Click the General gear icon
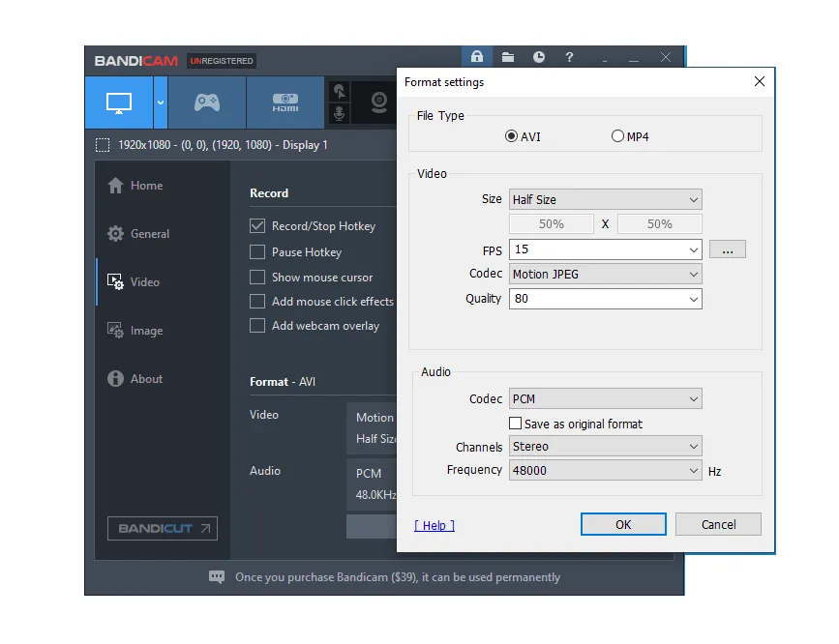The image size is (839, 644). click(115, 234)
